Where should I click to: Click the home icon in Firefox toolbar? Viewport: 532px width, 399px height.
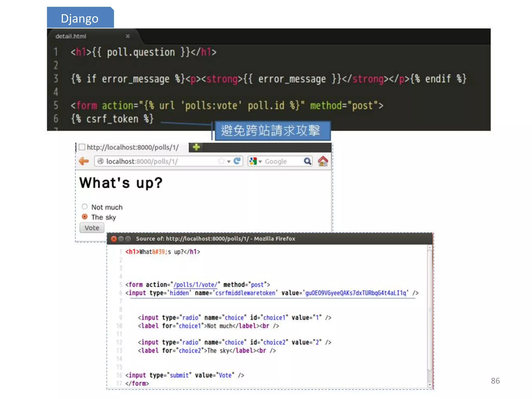(x=323, y=161)
